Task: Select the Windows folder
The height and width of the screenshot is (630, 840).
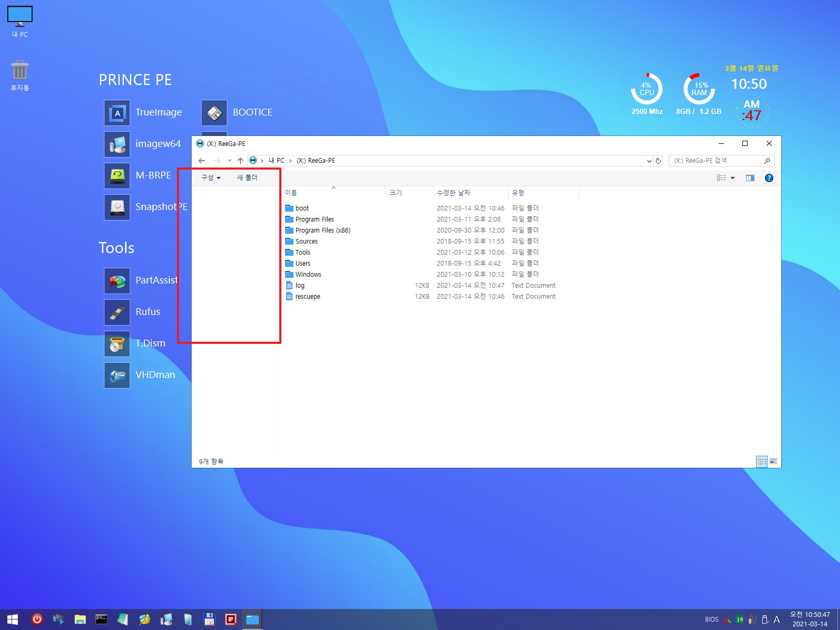Action: click(303, 275)
